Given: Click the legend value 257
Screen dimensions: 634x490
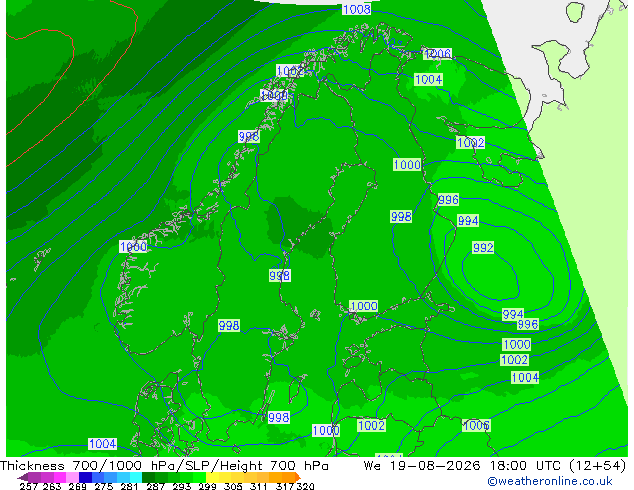Looking at the screenshot, I should coord(29,486).
